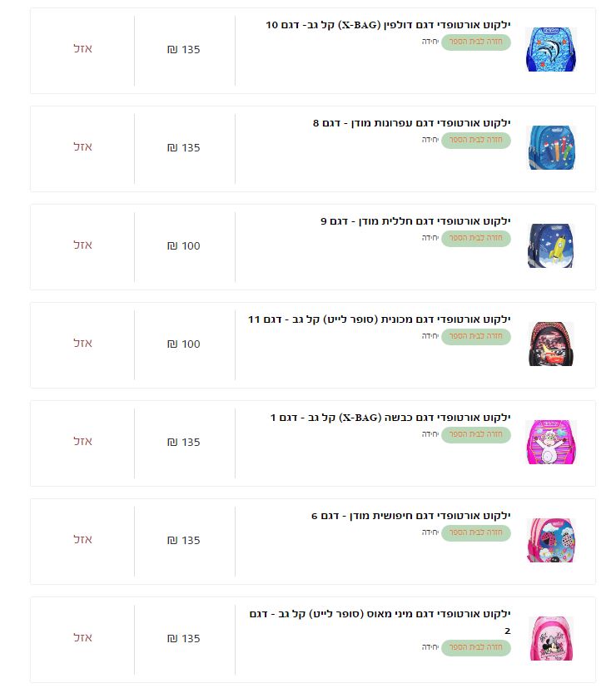The width and height of the screenshot is (616, 693).
Task: Open the עפרונות מודן דגם 8 product
Action: tap(411, 123)
